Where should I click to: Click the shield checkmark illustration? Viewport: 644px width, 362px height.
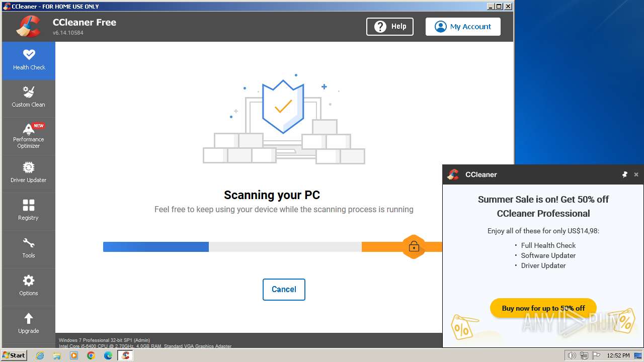click(x=283, y=106)
